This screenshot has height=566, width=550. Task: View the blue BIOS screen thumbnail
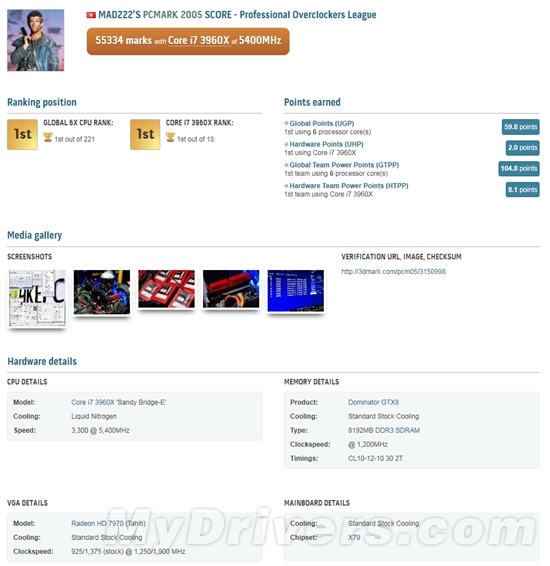click(296, 291)
